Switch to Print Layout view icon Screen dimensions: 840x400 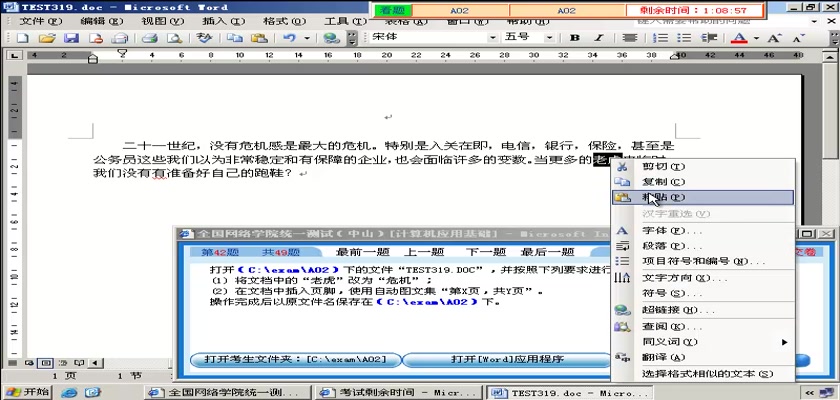[x=46, y=363]
